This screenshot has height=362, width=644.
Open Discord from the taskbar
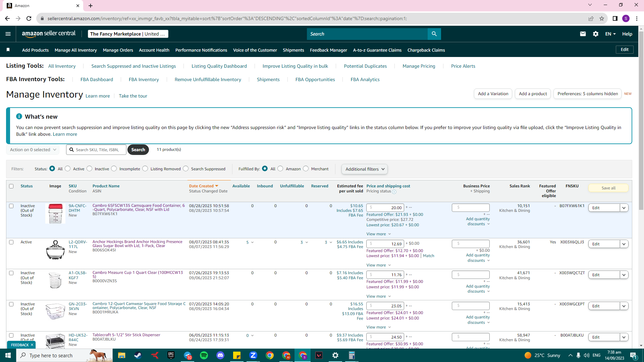point(220,355)
